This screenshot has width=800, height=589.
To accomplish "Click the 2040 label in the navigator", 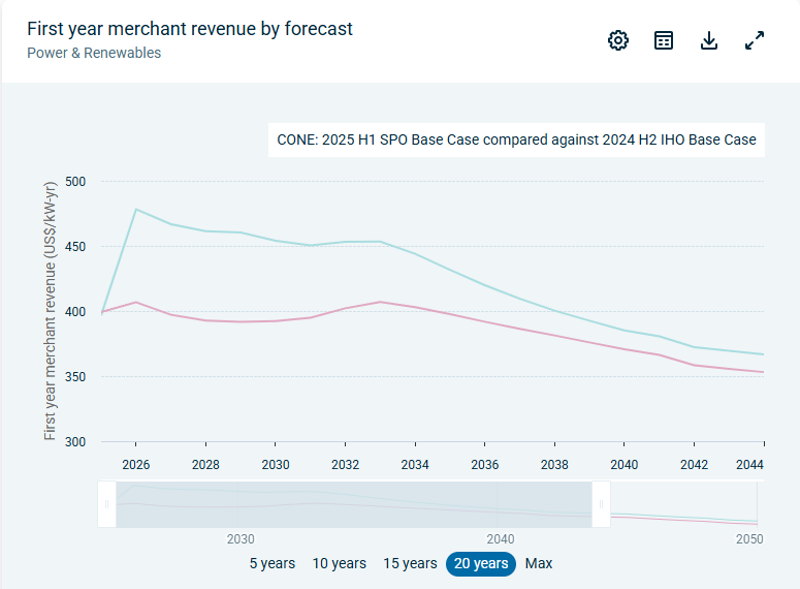I will point(499,538).
